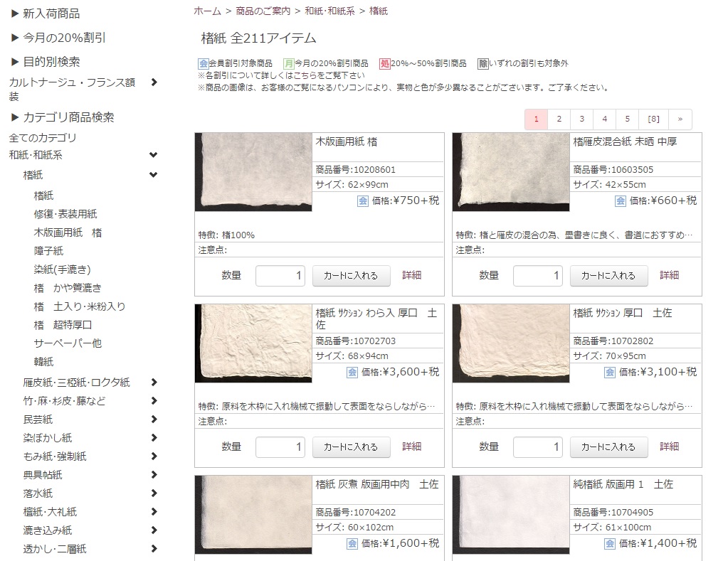Select 韓紙 in sidebar
This screenshot has width=728, height=561.
pos(43,362)
